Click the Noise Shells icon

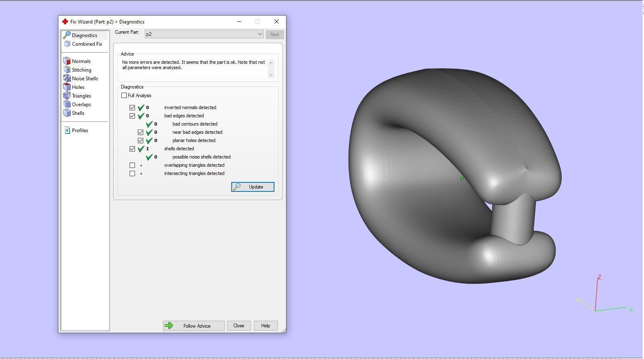click(x=67, y=79)
